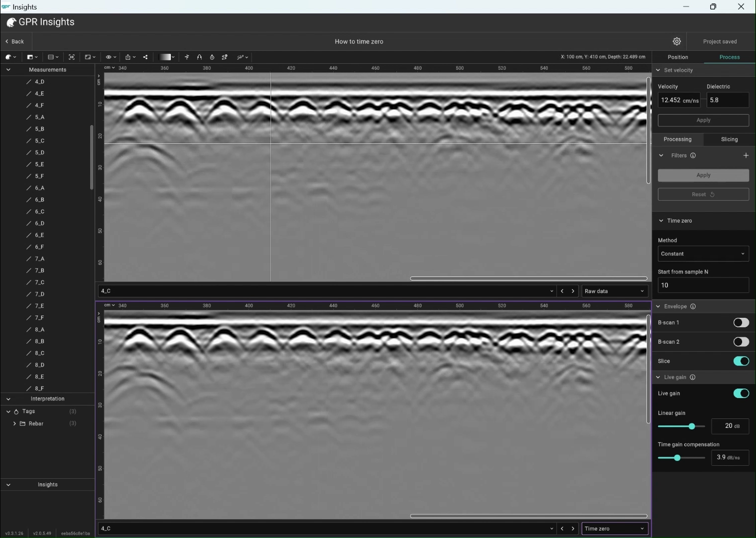Click the Reset filters button
Screen dimensions: 756x538
703,194
